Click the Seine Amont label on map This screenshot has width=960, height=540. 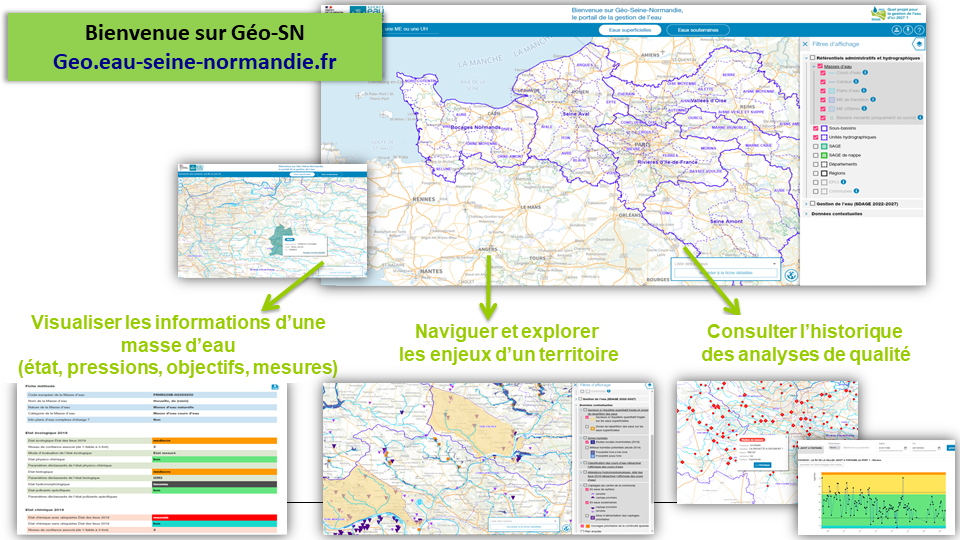coord(726,221)
